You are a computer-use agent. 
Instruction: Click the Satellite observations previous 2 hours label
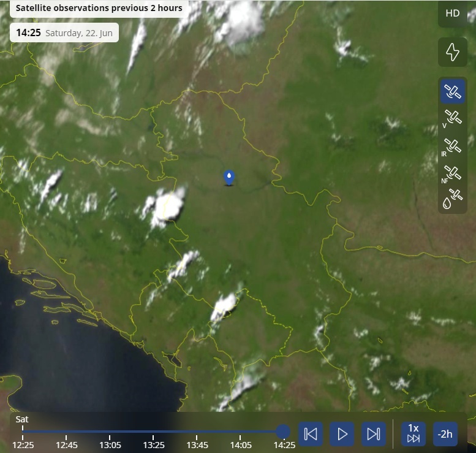pyautogui.click(x=99, y=9)
